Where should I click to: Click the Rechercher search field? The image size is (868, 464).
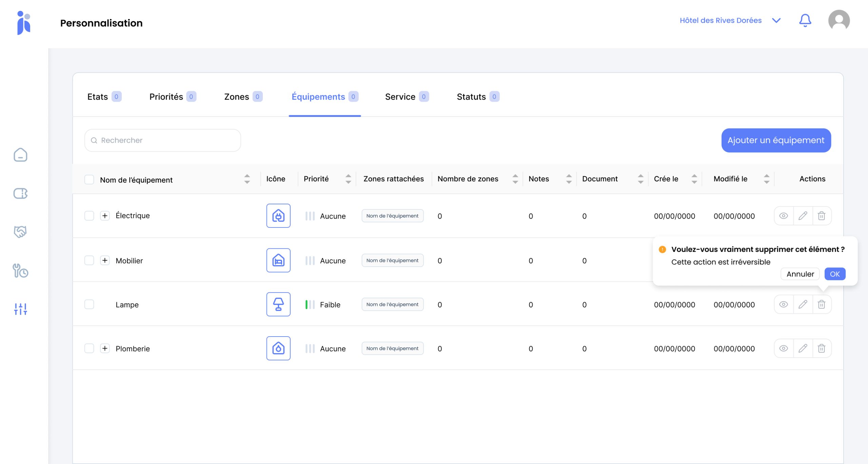coord(163,140)
